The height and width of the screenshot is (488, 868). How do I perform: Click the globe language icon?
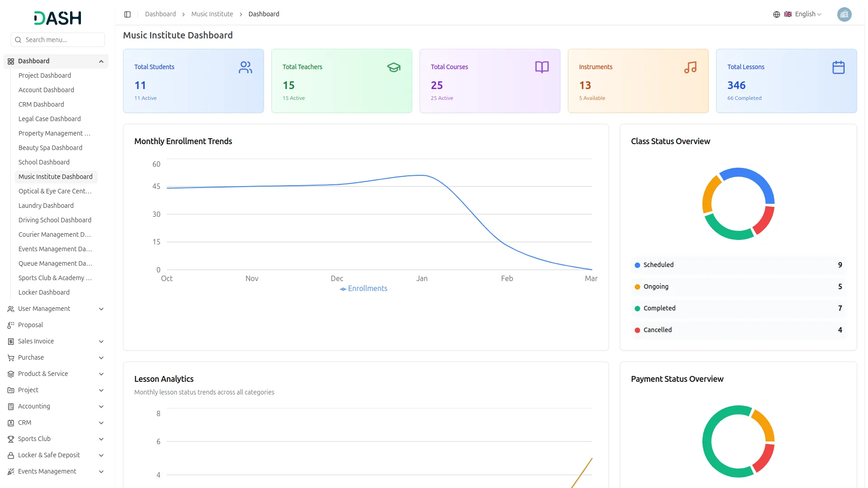point(776,14)
